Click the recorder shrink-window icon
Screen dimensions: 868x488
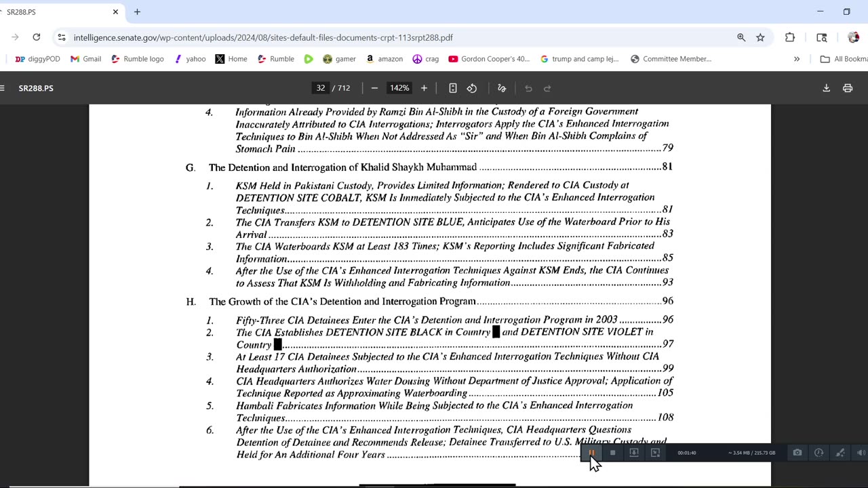point(655,453)
